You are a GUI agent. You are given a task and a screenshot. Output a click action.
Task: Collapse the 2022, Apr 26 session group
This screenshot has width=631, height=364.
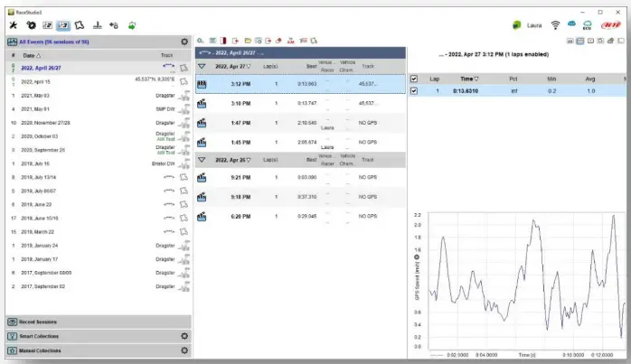[x=202, y=160]
